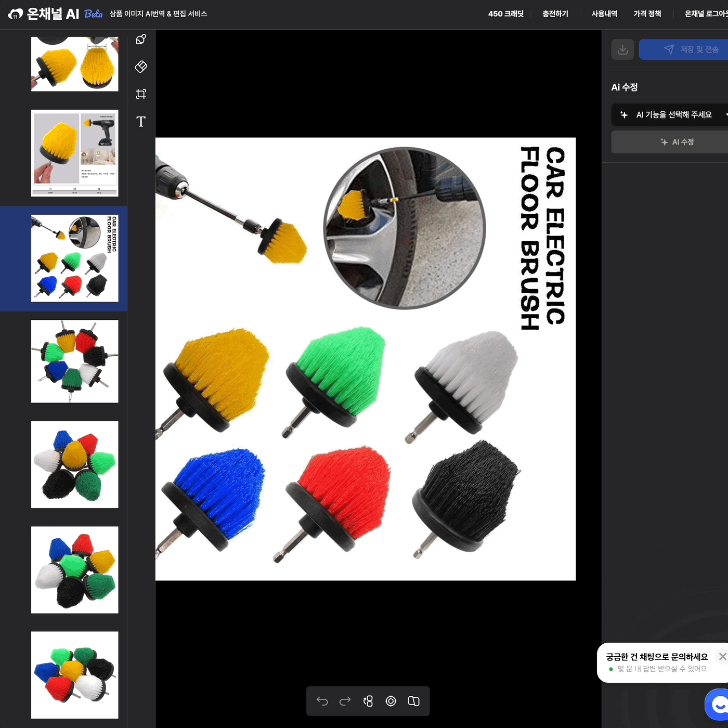
Task: Click the 상품 이미지 AI번역 & 편집 서비스 tagline
Action: click(159, 14)
